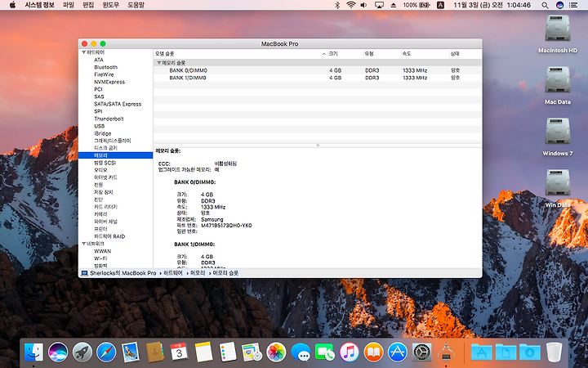The image size is (588, 368).
Task: Open Calendar icon showing 3 in Dock
Action: [x=179, y=352]
